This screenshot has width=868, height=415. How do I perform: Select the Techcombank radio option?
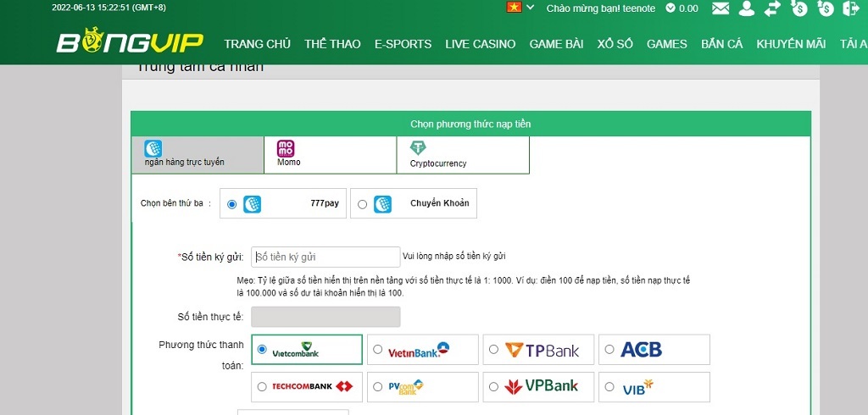[x=262, y=387]
